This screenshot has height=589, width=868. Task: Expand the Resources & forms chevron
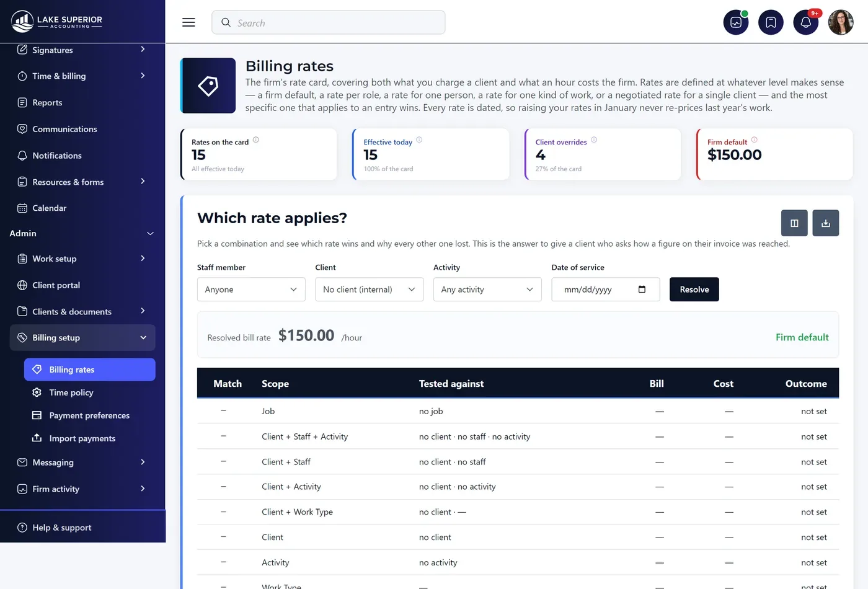pyautogui.click(x=143, y=182)
